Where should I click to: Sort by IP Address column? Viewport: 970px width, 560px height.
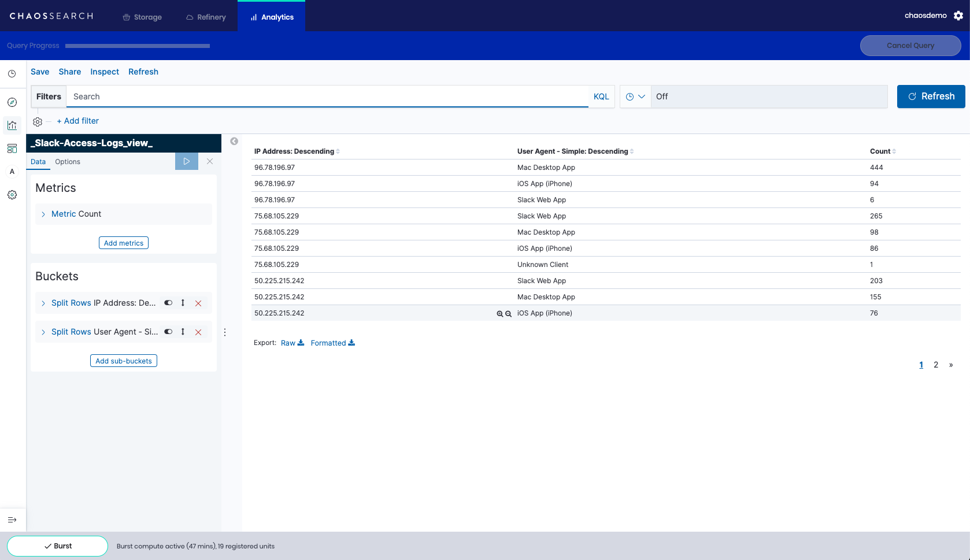tap(297, 151)
